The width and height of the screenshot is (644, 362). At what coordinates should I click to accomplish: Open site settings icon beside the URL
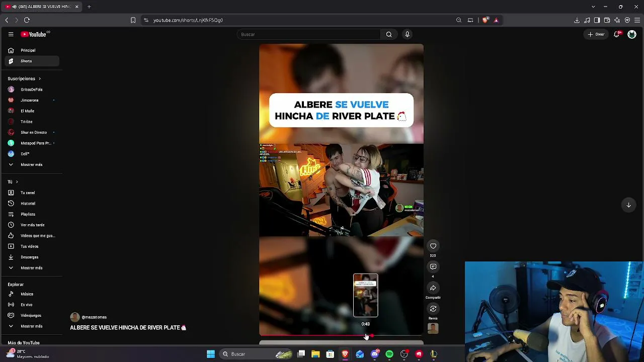[146, 20]
